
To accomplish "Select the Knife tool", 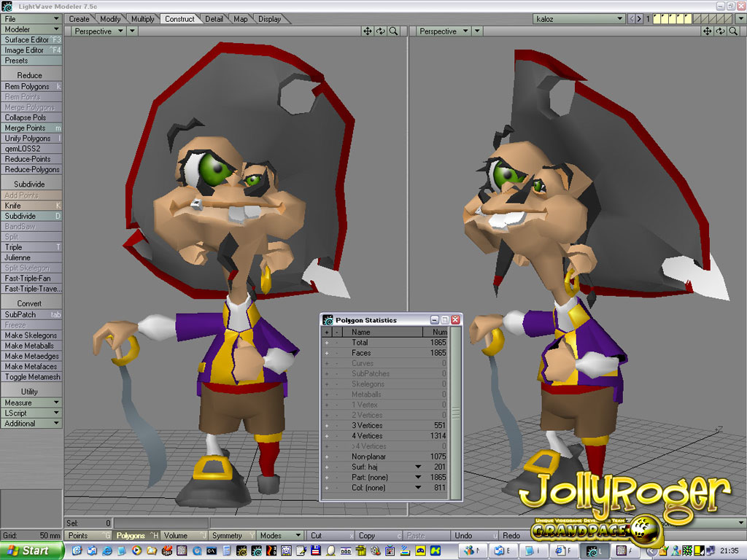I will pyautogui.click(x=31, y=206).
